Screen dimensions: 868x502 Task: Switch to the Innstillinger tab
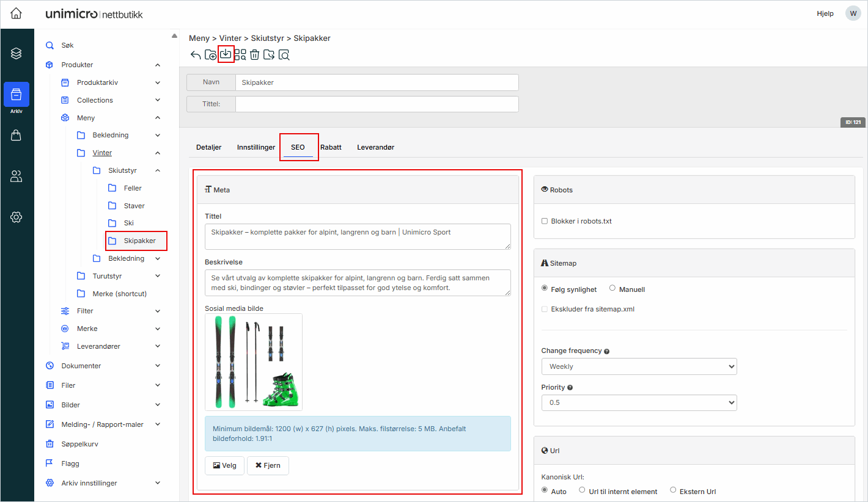[x=256, y=147]
